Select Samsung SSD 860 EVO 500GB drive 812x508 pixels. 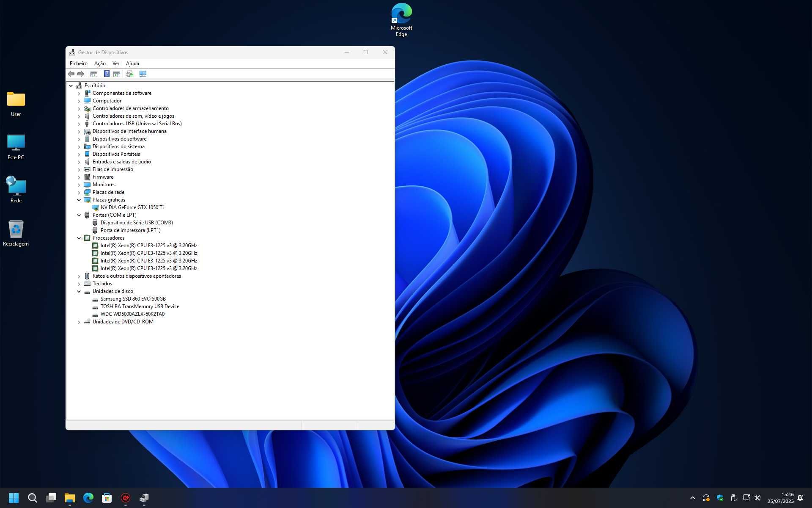point(133,299)
